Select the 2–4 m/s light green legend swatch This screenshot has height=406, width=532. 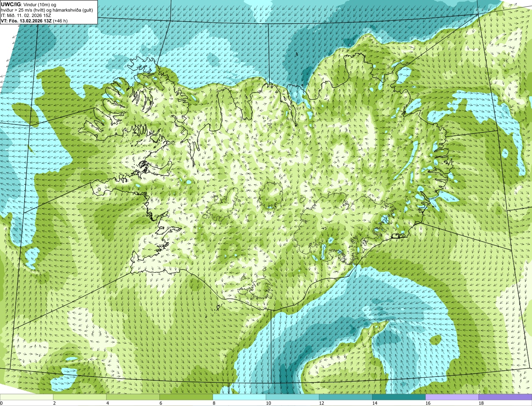coord(80,397)
